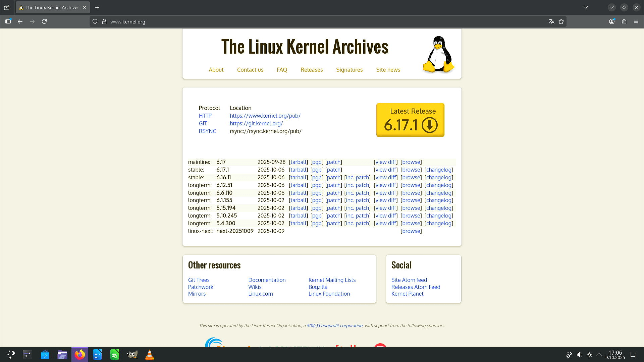Image resolution: width=644 pixels, height=362 pixels.
Task: Open the sidebar toggle icon
Action: coord(8,21)
